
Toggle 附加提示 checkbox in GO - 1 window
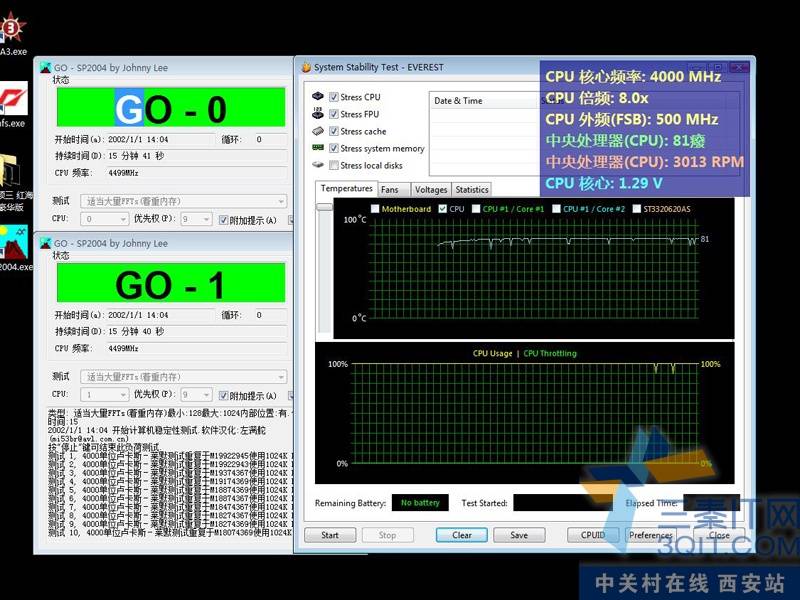[x=223, y=395]
